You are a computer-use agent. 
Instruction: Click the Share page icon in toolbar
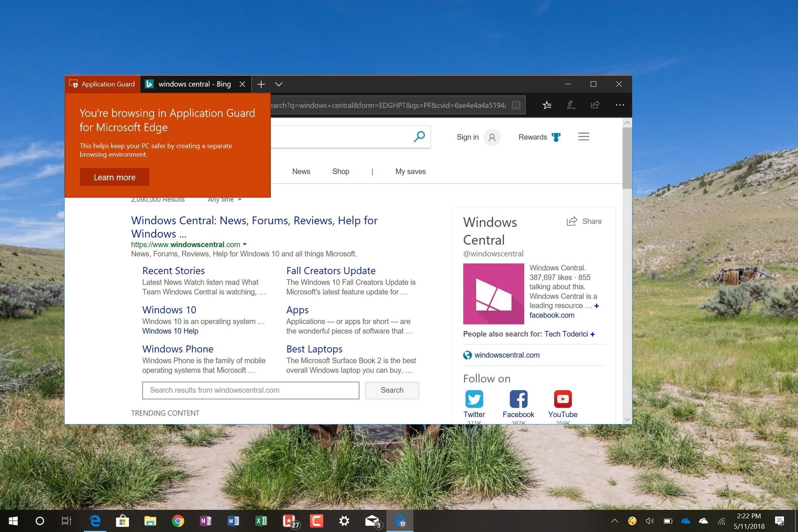(595, 105)
